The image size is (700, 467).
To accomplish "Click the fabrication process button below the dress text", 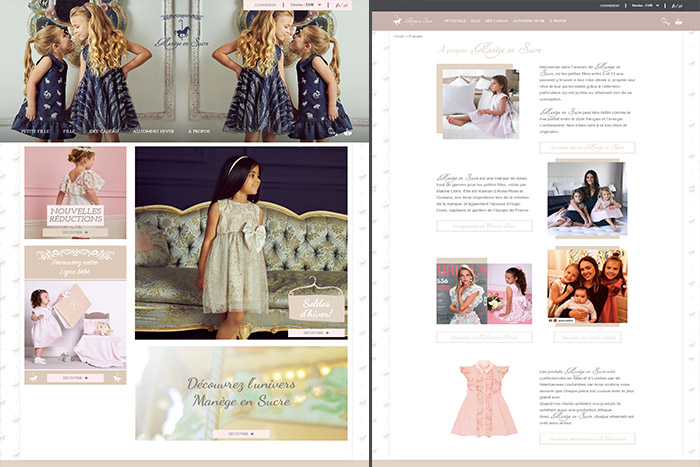I will [587, 438].
